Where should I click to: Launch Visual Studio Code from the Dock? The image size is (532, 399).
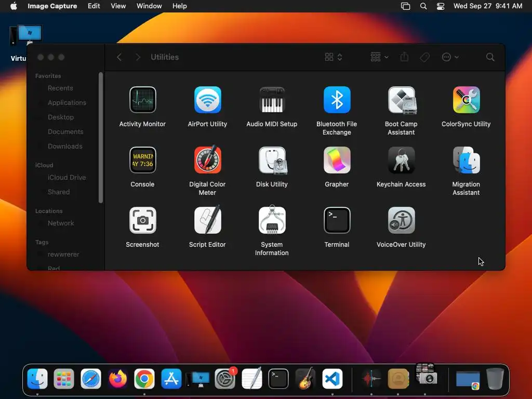332,378
